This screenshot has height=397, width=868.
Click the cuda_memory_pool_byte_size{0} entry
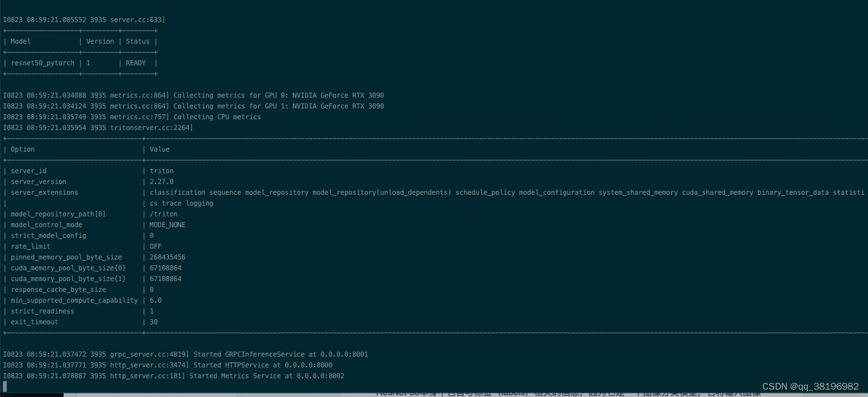tap(68, 268)
